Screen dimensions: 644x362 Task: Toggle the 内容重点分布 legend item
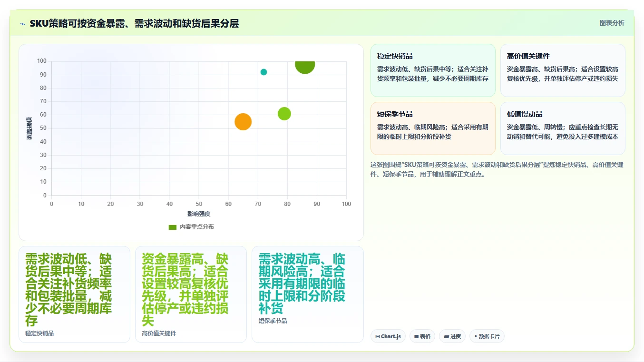[x=191, y=227]
